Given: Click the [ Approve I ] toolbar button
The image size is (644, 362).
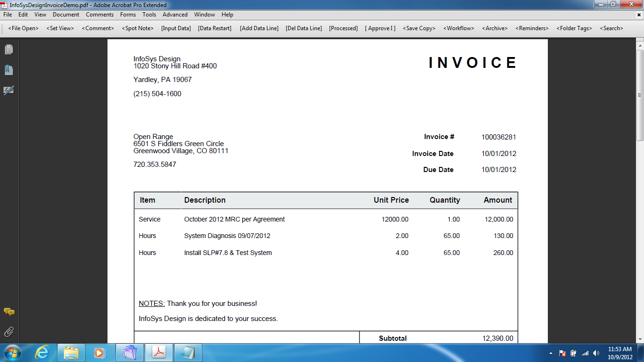Looking at the screenshot, I should [x=380, y=28].
